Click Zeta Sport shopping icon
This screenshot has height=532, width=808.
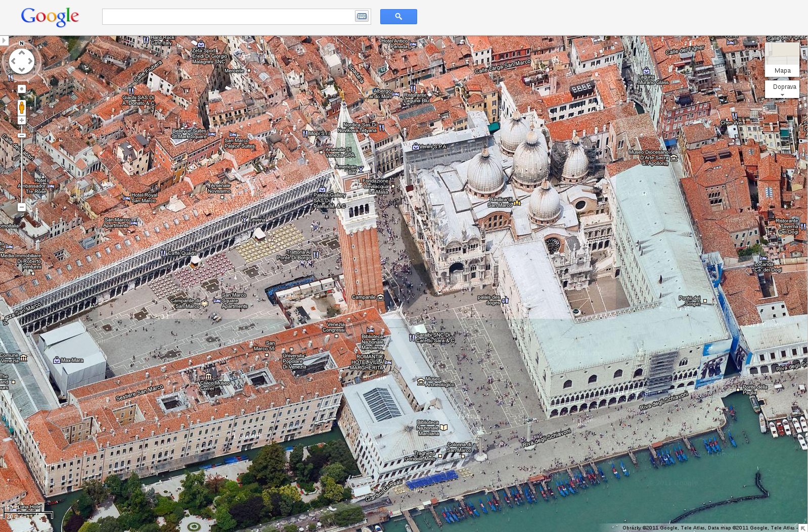(201, 44)
